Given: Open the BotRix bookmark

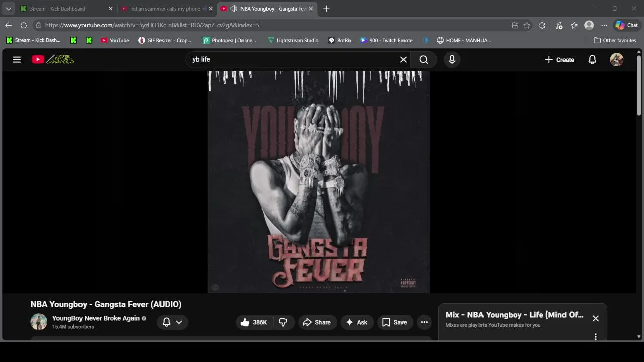Looking at the screenshot, I should [340, 40].
